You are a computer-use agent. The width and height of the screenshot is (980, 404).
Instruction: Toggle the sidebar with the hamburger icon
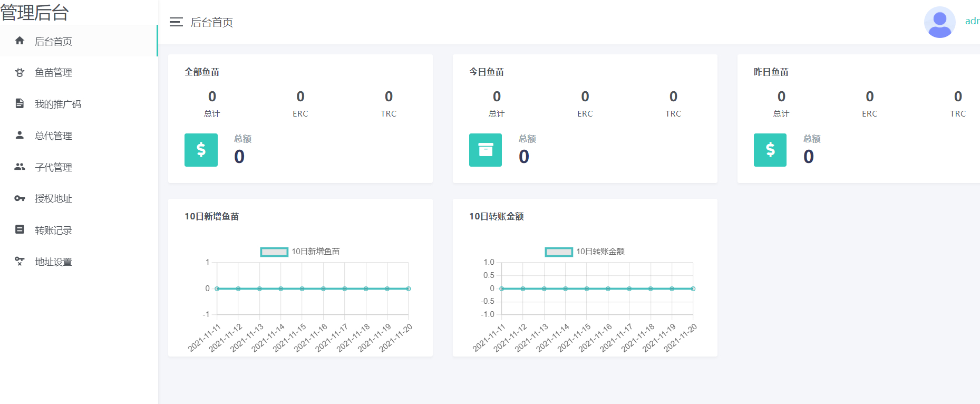click(176, 22)
